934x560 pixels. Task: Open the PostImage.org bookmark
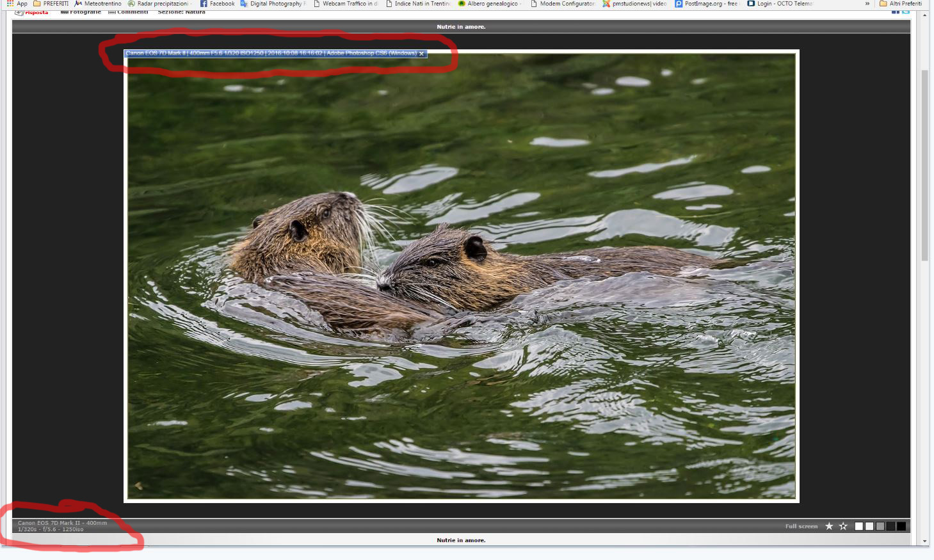[x=707, y=4]
